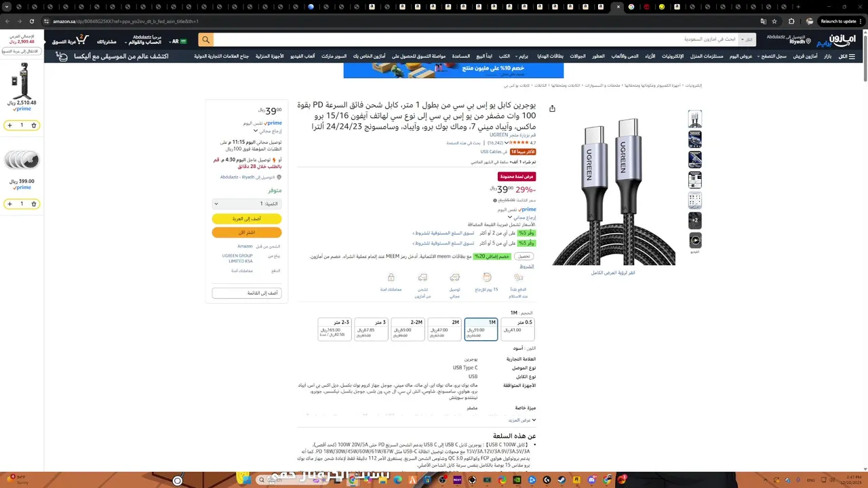Click the delivery location pin icon in header

[x=808, y=41]
